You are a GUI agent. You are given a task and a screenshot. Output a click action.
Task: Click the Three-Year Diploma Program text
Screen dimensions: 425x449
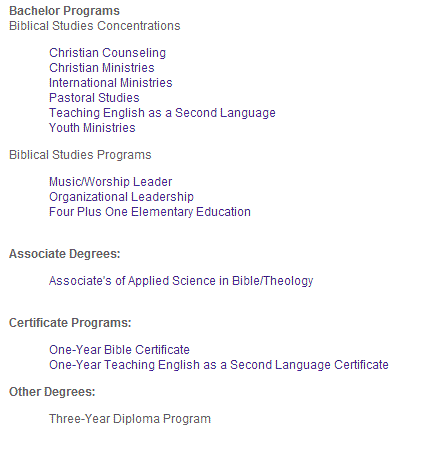click(x=130, y=419)
